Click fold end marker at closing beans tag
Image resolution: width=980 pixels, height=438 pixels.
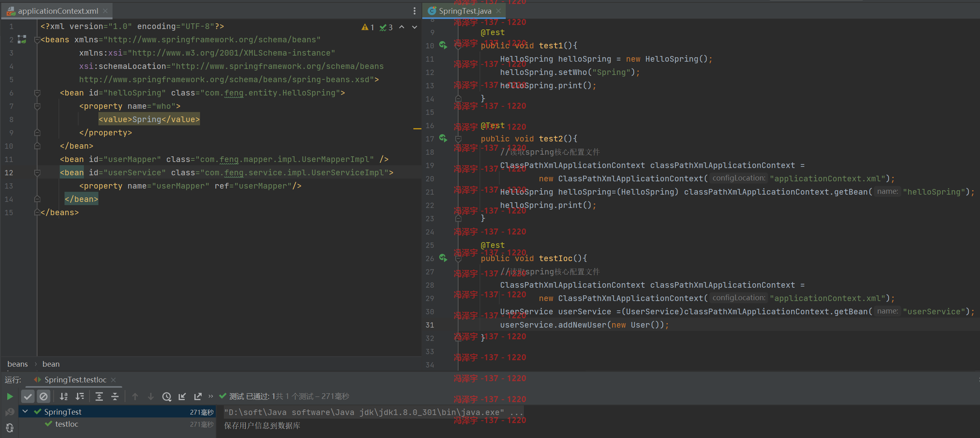37,212
